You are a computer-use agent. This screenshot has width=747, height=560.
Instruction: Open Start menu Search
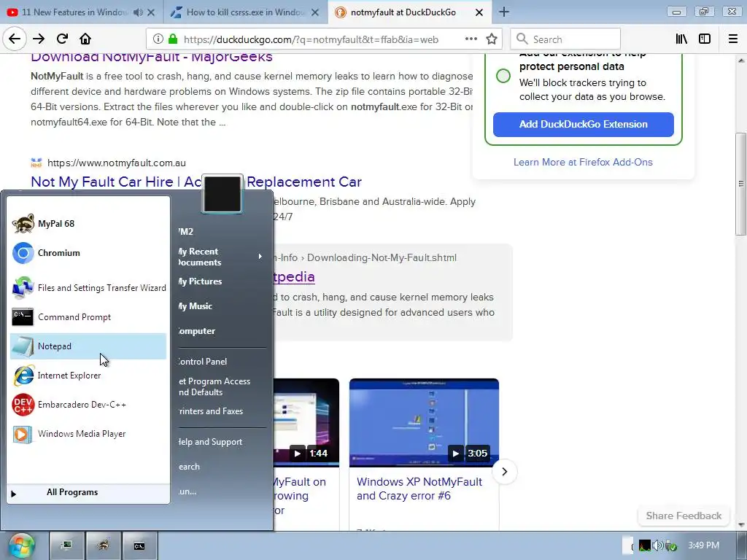point(222,467)
